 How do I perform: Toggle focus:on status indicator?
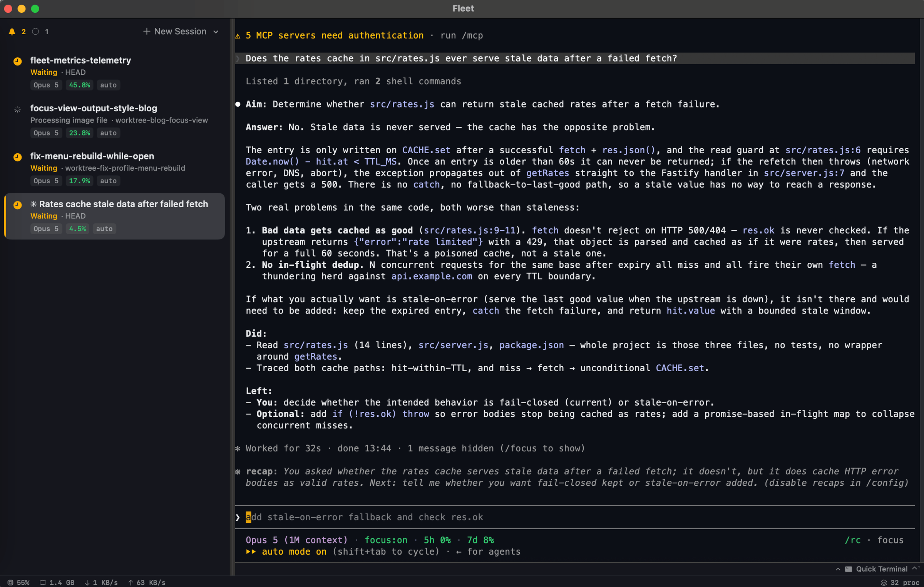[x=386, y=540]
